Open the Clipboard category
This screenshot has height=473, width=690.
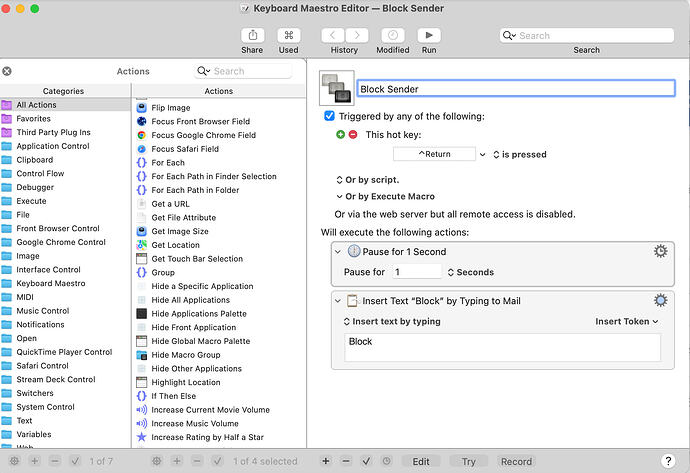click(x=65, y=160)
